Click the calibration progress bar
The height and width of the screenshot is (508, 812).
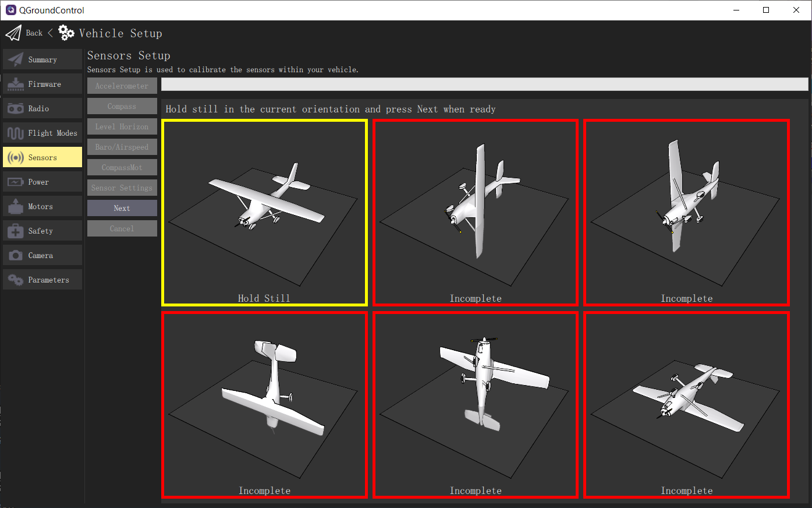pos(483,84)
